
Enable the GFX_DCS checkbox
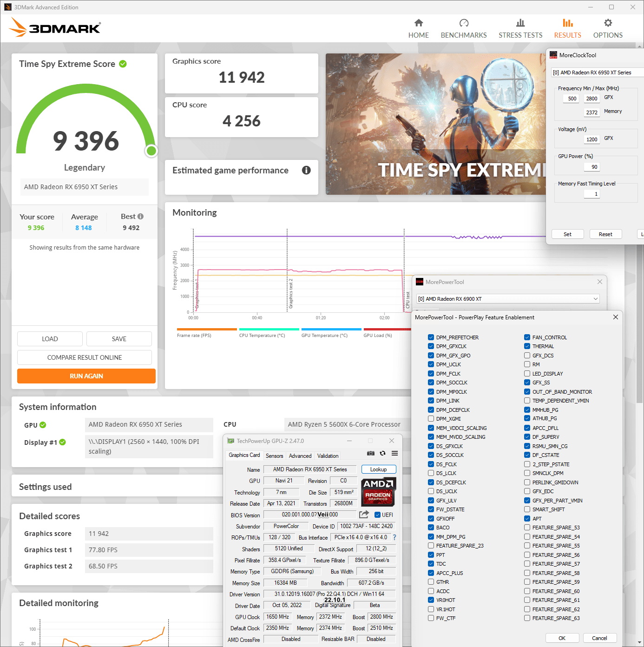point(527,356)
